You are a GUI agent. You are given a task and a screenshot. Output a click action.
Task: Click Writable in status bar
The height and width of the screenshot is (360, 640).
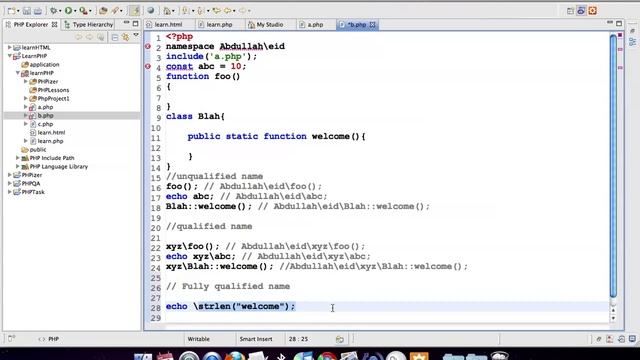(198, 339)
